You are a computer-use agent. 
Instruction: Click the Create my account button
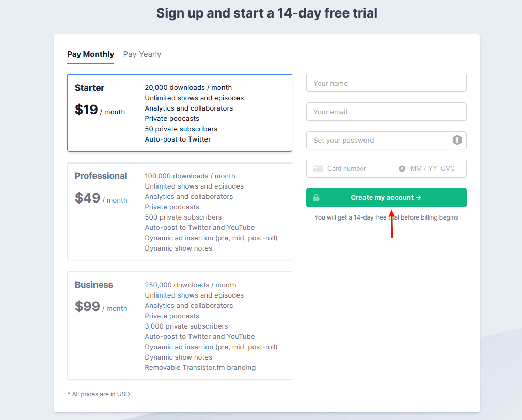[386, 197]
